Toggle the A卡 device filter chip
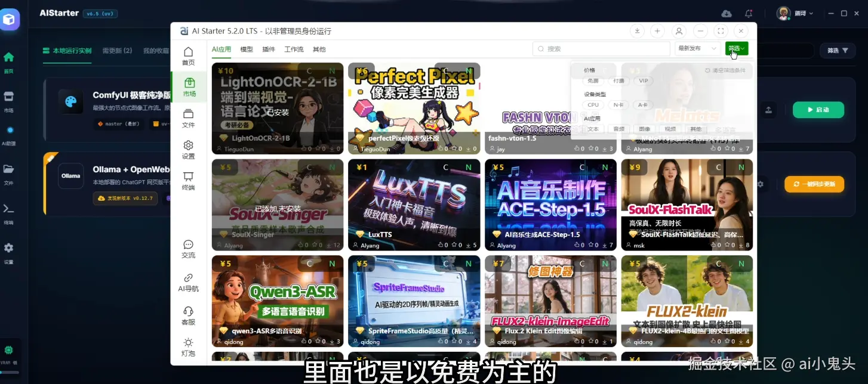The width and height of the screenshot is (868, 384). 643,104
